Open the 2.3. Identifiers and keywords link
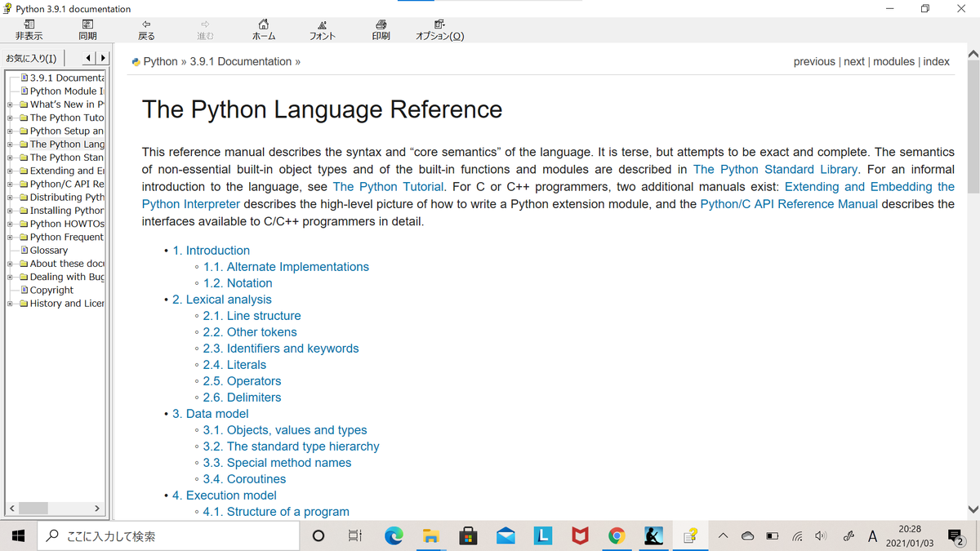The image size is (980, 551). [281, 349]
